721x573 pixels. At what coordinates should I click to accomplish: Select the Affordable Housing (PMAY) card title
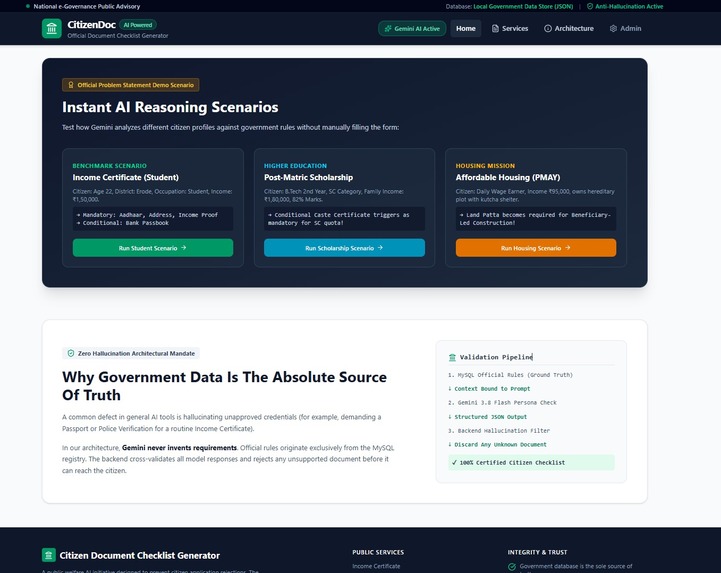tap(508, 178)
